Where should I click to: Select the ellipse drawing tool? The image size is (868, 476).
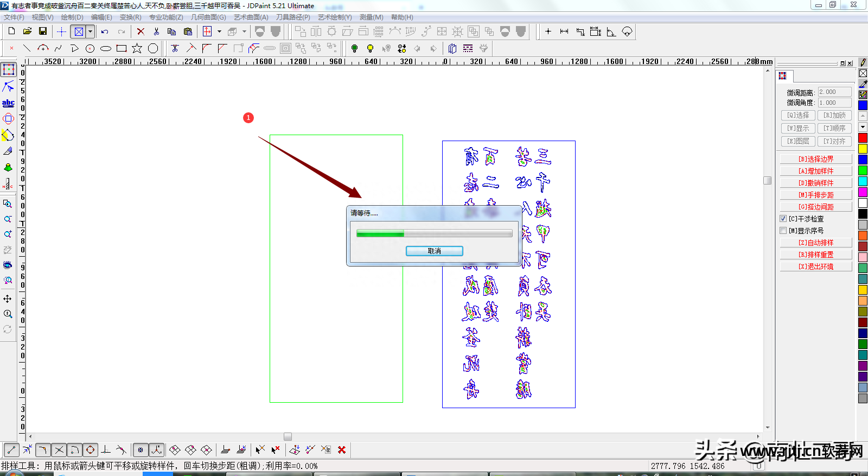pos(106,48)
